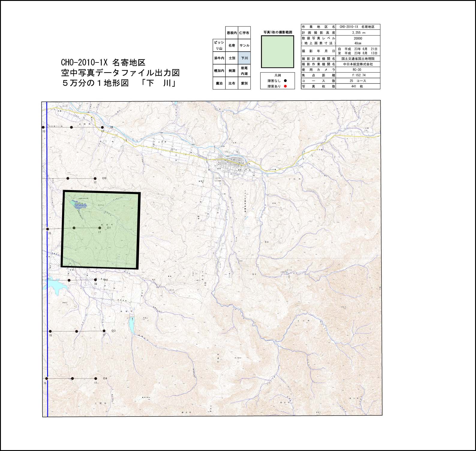Select the 愛別 index map cell
This screenshot has width=476, height=451.
244,83
